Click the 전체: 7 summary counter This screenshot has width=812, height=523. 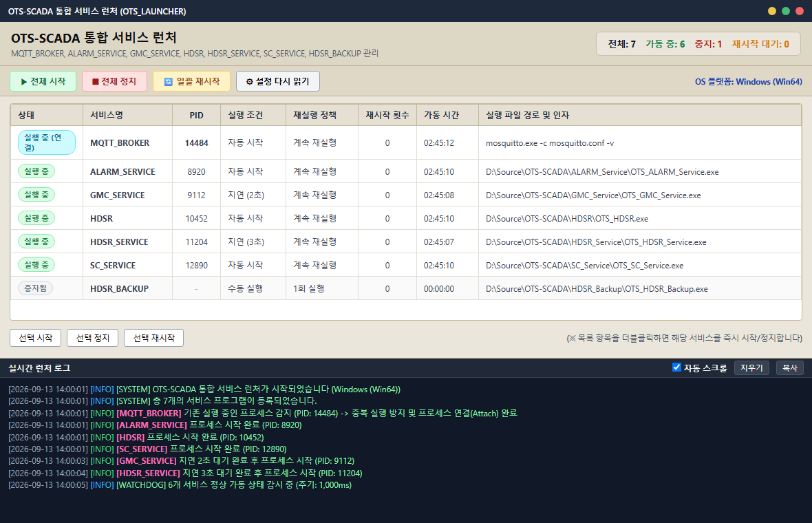621,44
